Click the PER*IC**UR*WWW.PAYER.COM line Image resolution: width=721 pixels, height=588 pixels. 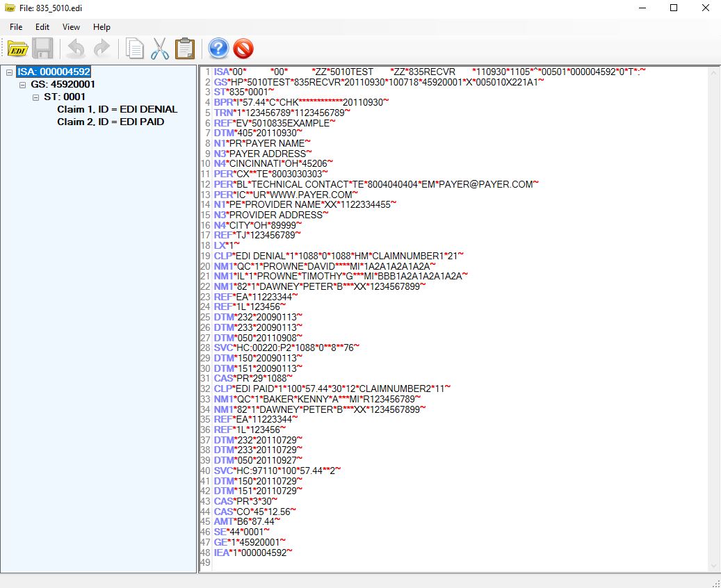pos(286,195)
